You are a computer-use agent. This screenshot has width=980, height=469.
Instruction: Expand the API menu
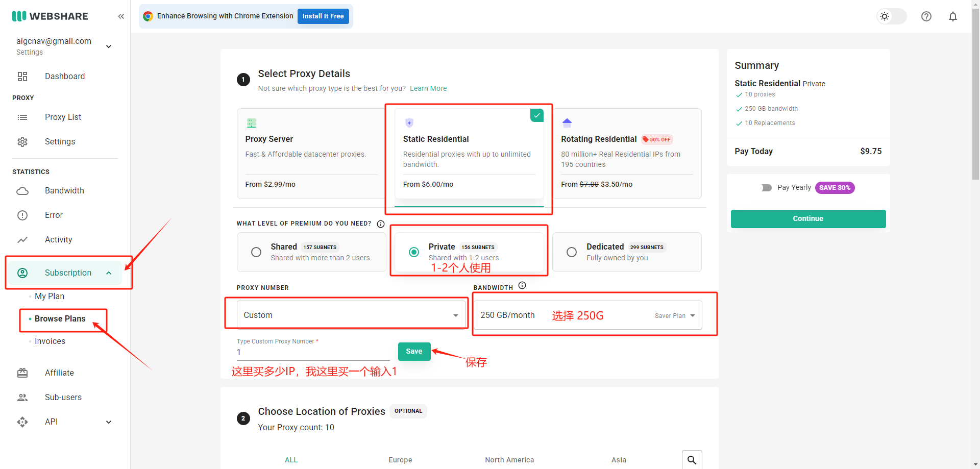coord(109,422)
